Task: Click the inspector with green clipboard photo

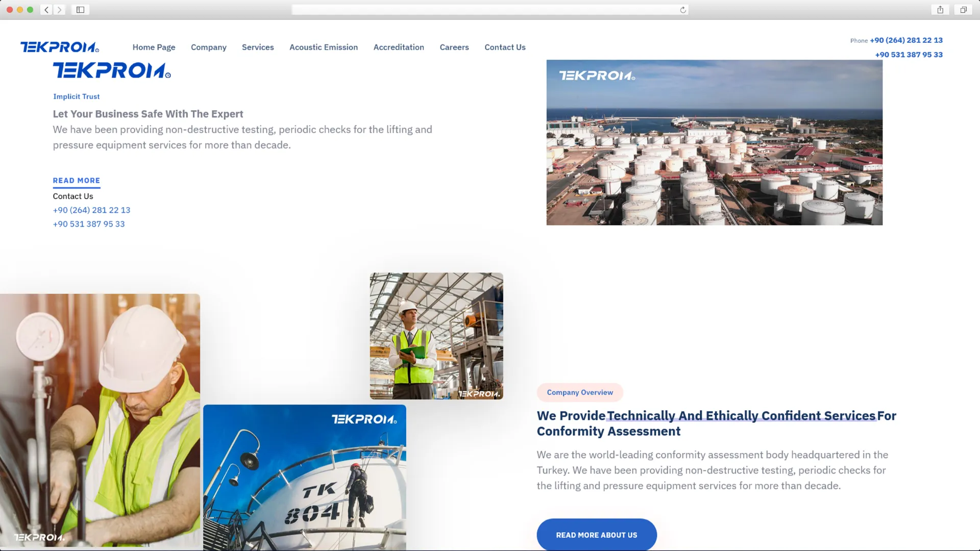Action: point(436,336)
